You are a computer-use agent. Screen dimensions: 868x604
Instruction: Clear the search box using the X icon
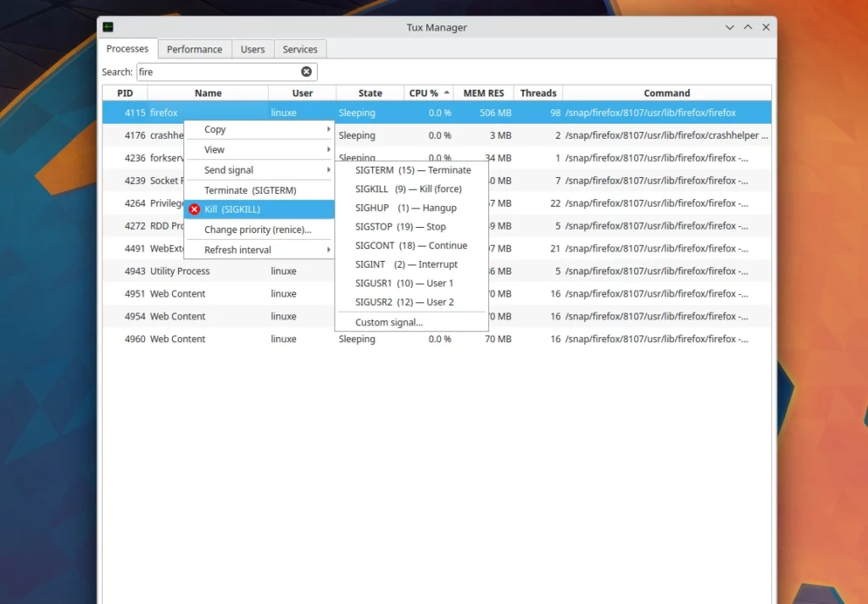pos(306,72)
